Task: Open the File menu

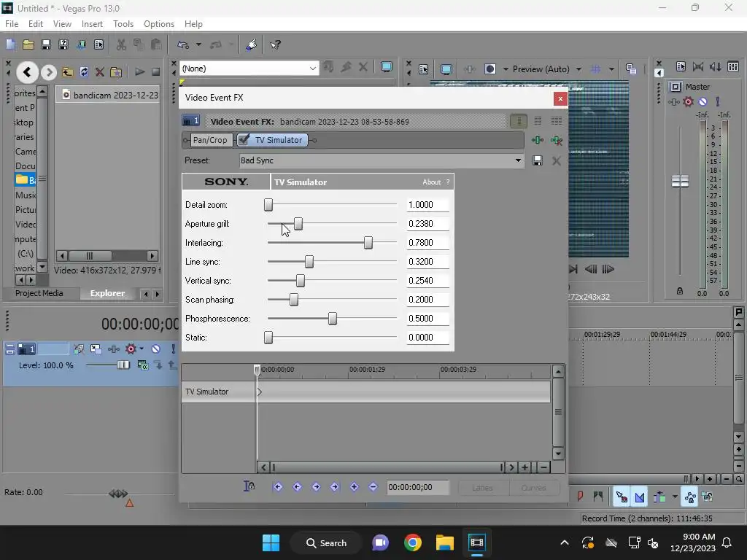Action: pos(12,24)
